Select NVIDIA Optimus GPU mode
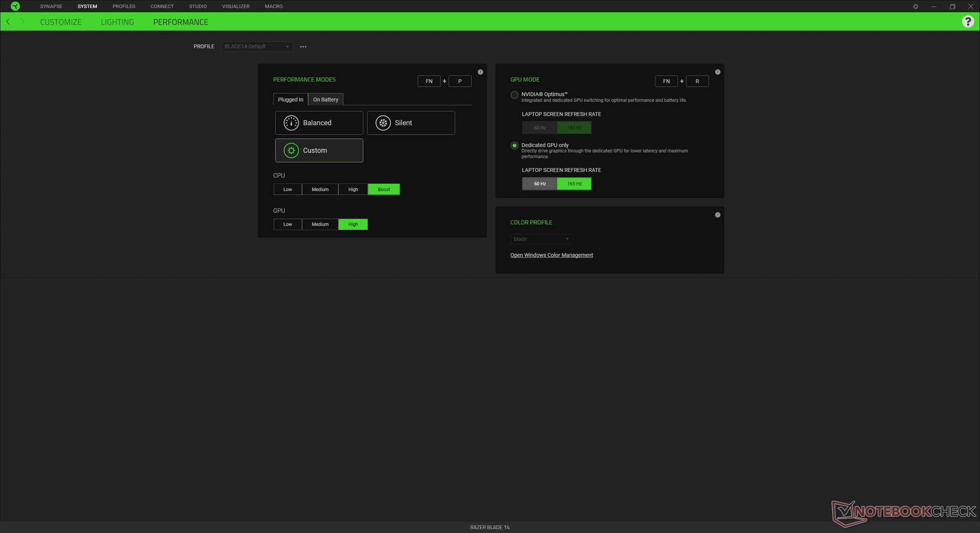Image resolution: width=980 pixels, height=533 pixels. tap(514, 95)
